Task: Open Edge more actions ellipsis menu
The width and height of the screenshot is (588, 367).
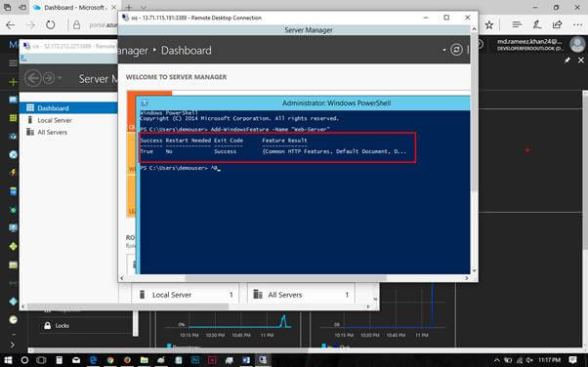Action: coord(577,25)
